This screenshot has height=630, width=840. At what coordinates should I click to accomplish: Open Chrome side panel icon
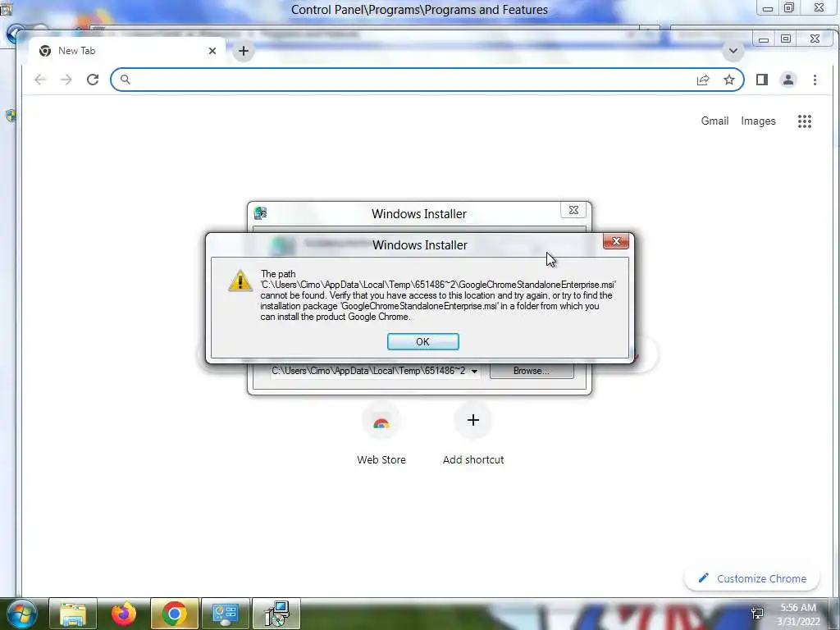[x=762, y=80]
